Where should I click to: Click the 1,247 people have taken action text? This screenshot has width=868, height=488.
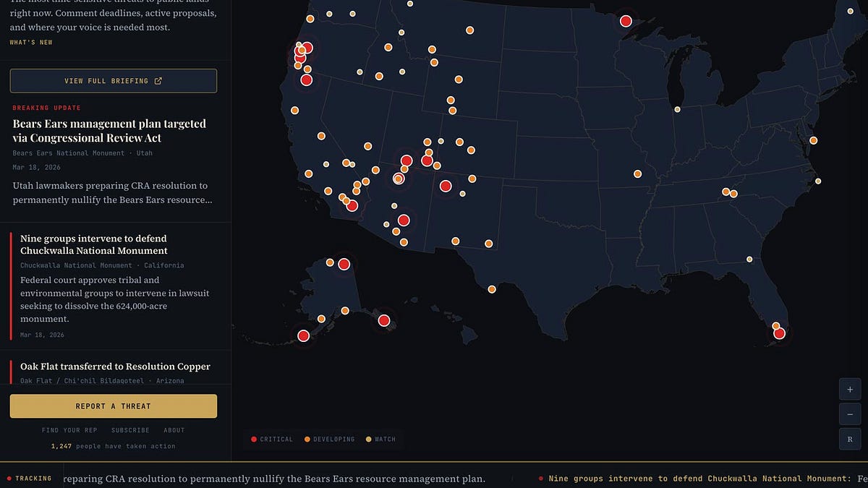click(x=114, y=446)
